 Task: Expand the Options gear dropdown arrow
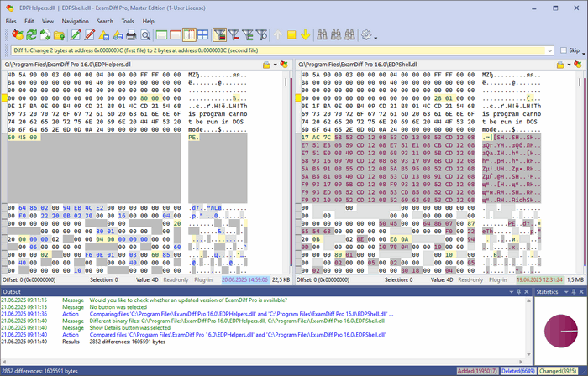pyautogui.click(x=375, y=37)
